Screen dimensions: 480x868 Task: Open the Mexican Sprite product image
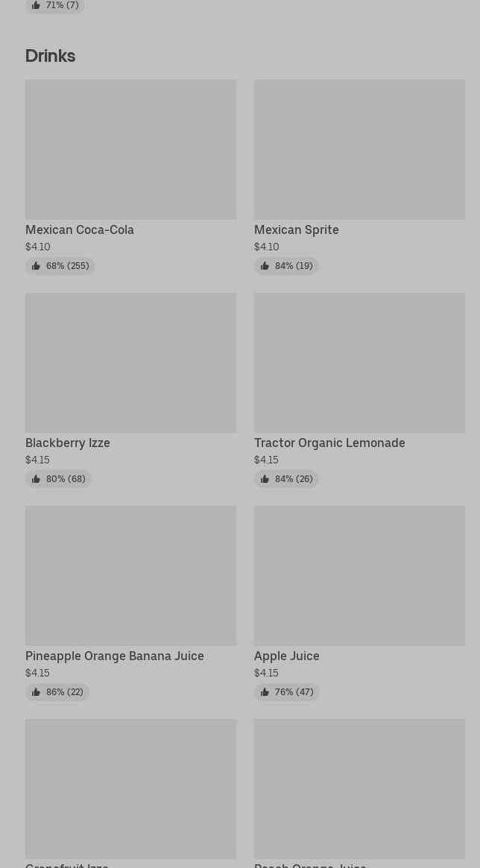click(x=359, y=149)
